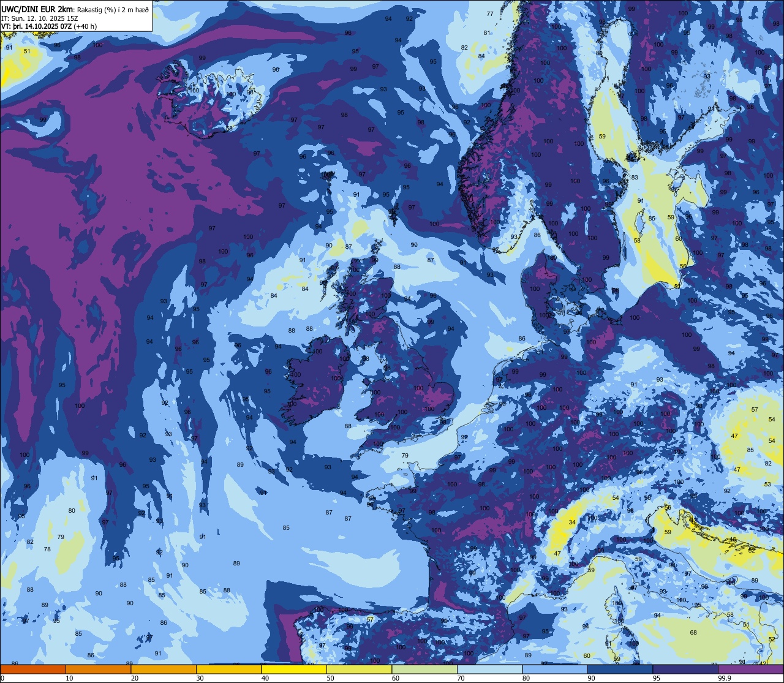Click the 50–60% pale yellow legend swatch

[x=359, y=669]
